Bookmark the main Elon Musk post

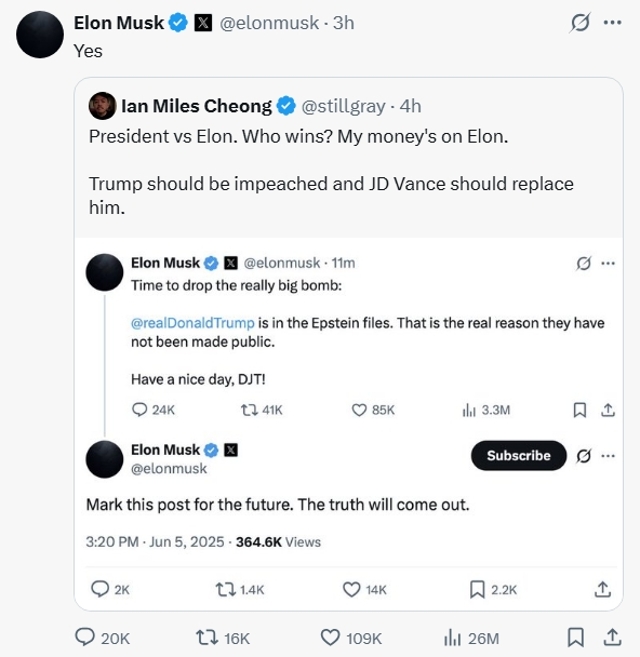[x=576, y=637]
